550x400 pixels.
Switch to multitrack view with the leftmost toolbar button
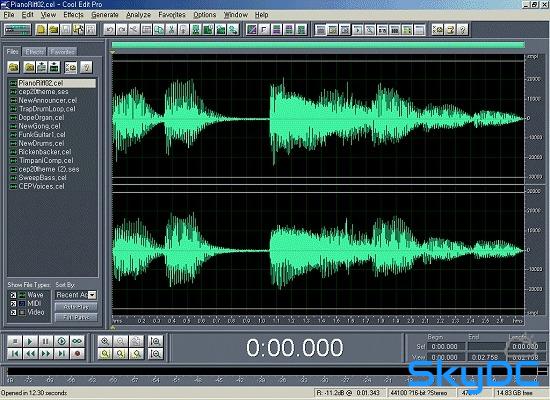tap(18, 30)
